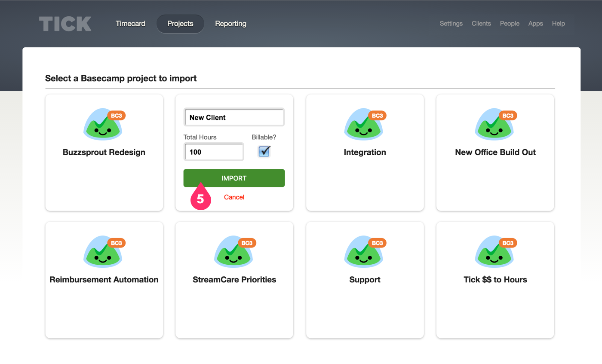The height and width of the screenshot is (364, 602).
Task: Uncheck the Billable checkbox
Action: click(x=264, y=151)
